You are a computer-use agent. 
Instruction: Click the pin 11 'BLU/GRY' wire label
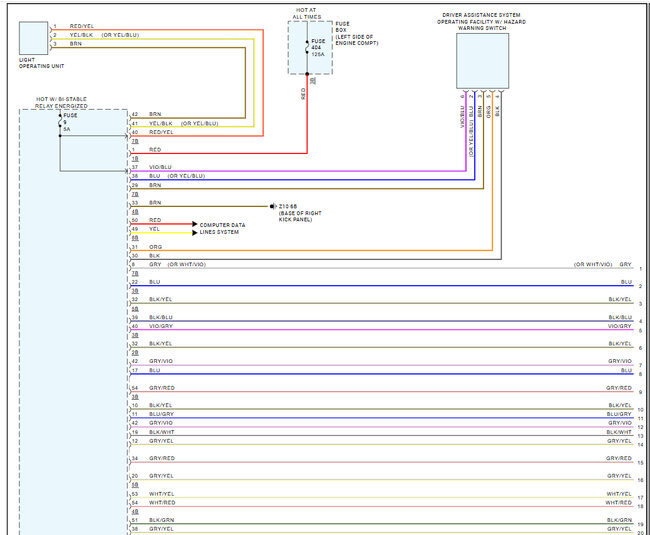pyautogui.click(x=161, y=414)
